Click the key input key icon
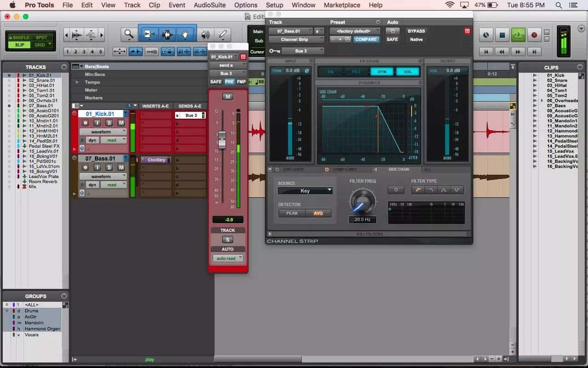Image resolution: width=588 pixels, height=368 pixels. (274, 51)
